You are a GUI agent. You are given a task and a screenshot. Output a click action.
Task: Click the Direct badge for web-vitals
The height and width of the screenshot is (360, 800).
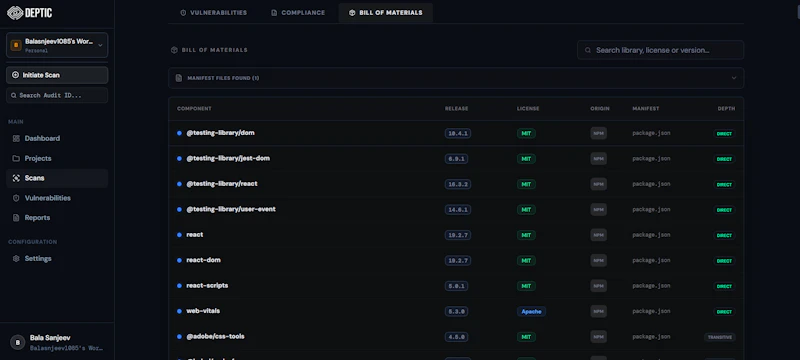click(x=724, y=312)
